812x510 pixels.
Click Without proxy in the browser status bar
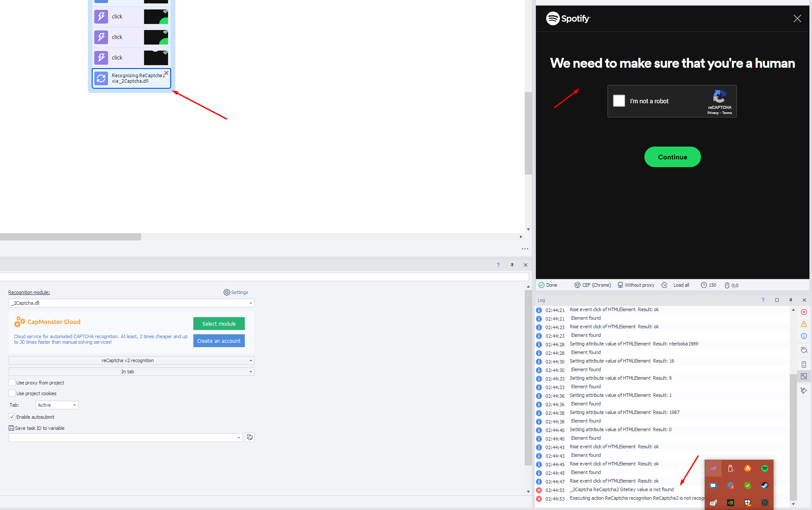tap(636, 285)
